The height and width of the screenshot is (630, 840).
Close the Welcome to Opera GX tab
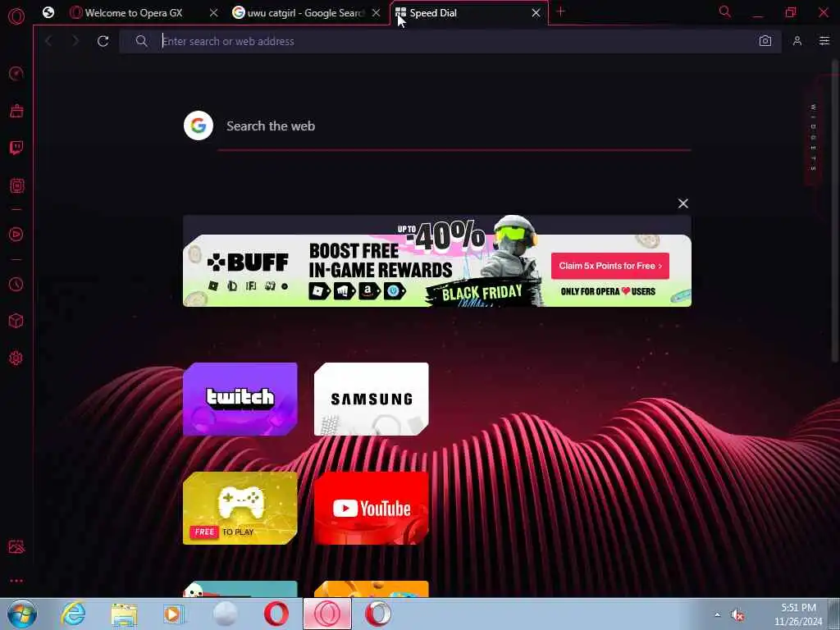(x=214, y=13)
